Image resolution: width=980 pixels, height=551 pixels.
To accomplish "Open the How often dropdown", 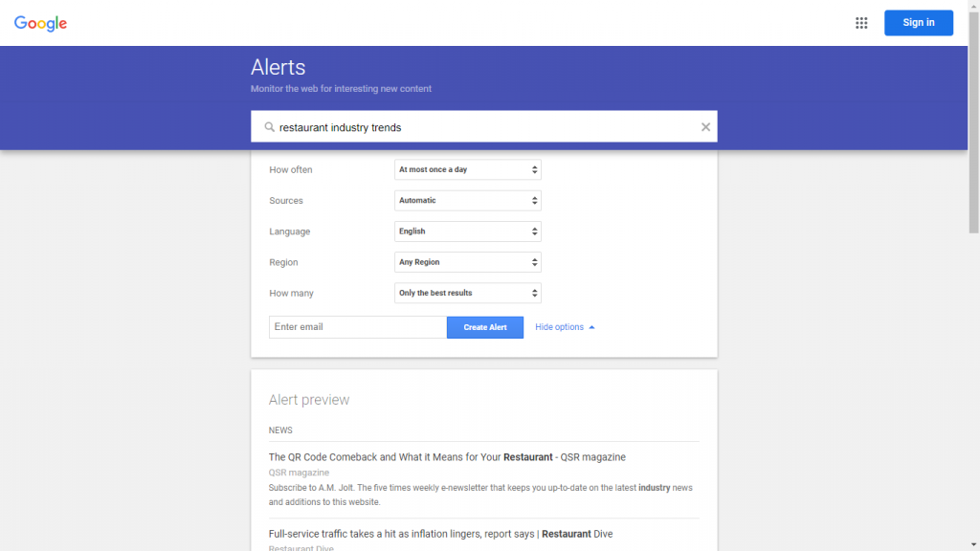I will [x=467, y=169].
